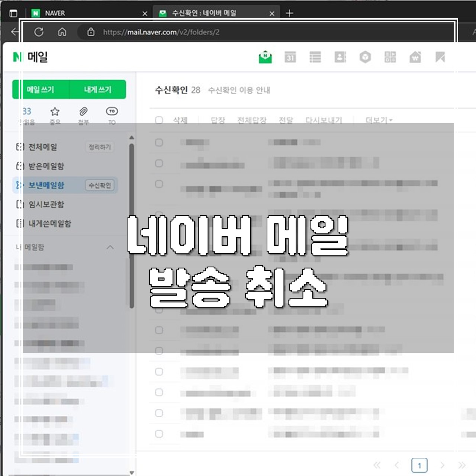The height and width of the screenshot is (476, 476).
Task: Jump to the first page double-arrow
Action: 377,465
